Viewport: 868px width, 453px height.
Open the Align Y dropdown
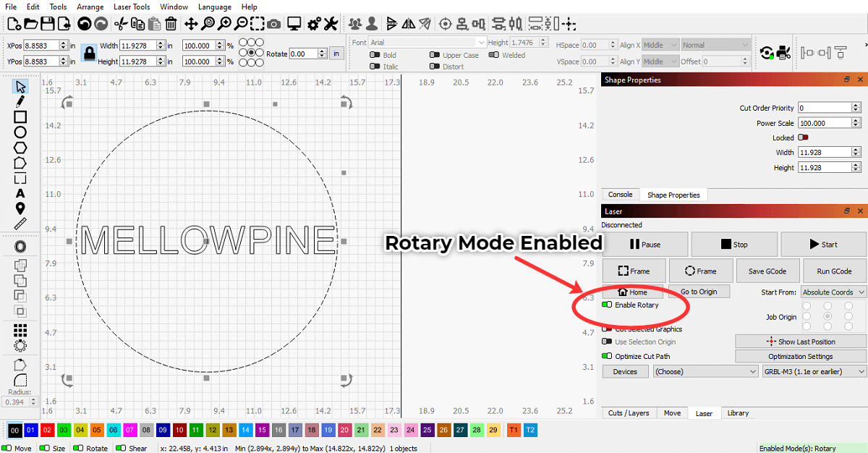point(660,62)
